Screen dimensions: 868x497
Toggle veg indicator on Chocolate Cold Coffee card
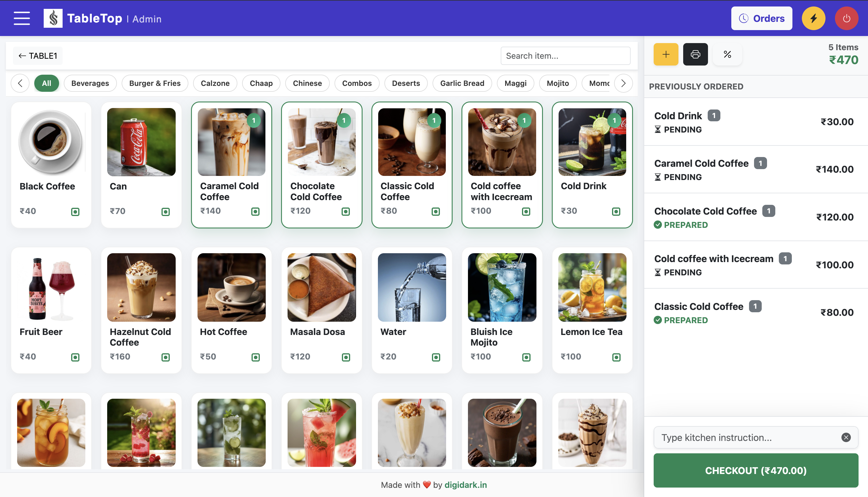point(345,211)
